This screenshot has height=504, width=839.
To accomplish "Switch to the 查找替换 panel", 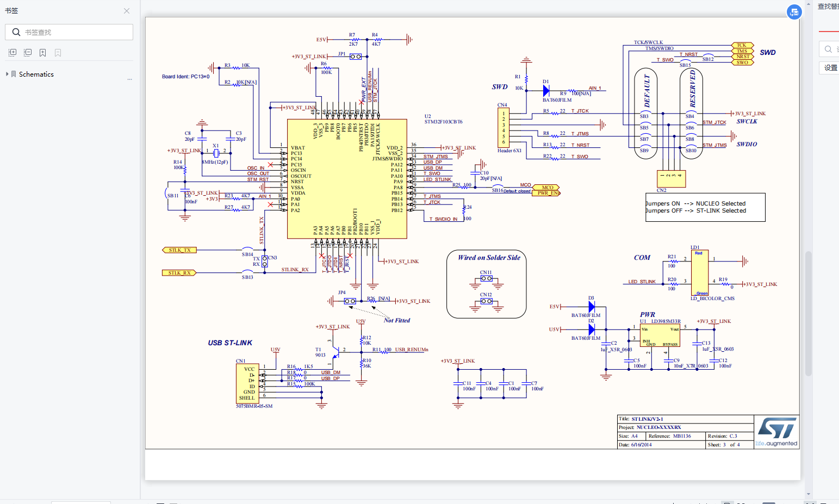I will pyautogui.click(x=826, y=7).
